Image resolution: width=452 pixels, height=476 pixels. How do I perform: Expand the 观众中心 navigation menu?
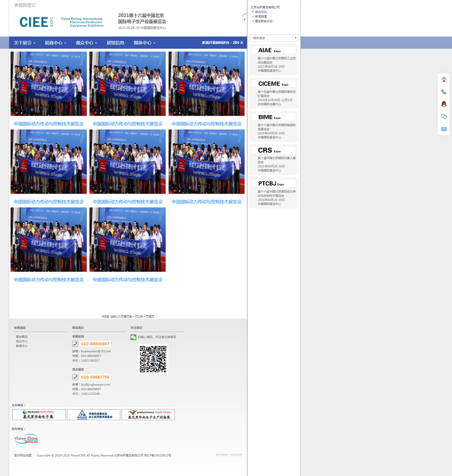tap(86, 43)
